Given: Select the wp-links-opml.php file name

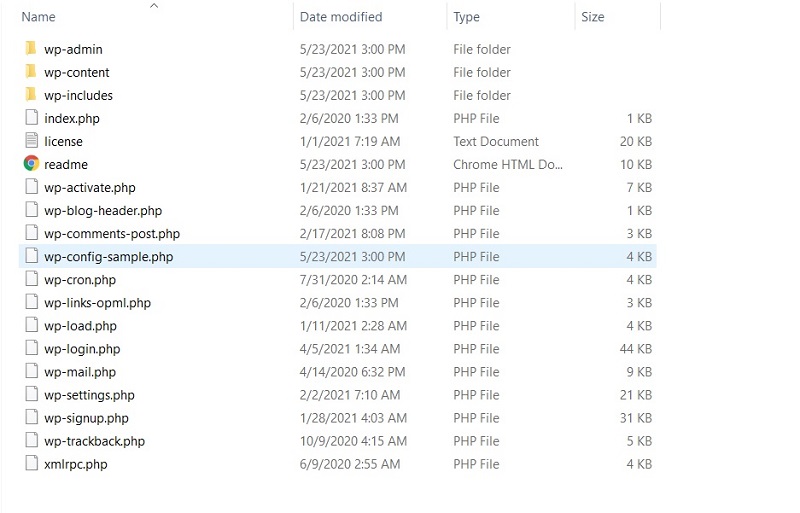Looking at the screenshot, I should pyautogui.click(x=97, y=303).
